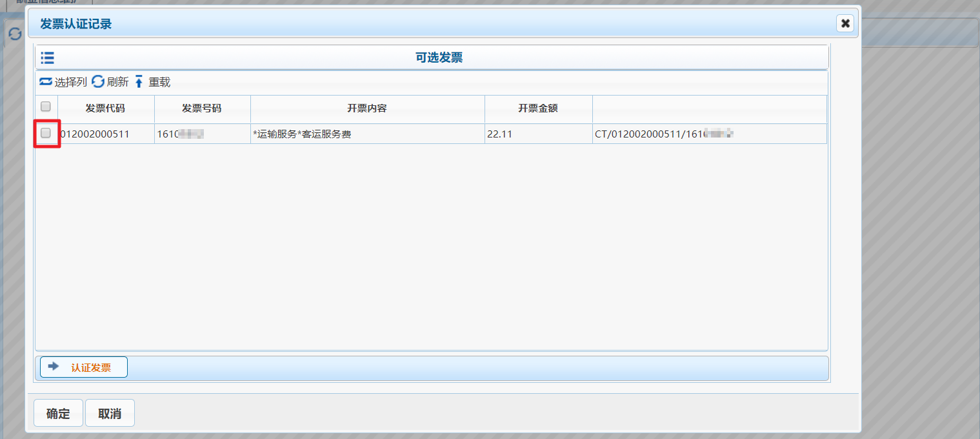The width and height of the screenshot is (980, 439).
Task: Close the 发票认证记录 dialog
Action: [x=845, y=24]
